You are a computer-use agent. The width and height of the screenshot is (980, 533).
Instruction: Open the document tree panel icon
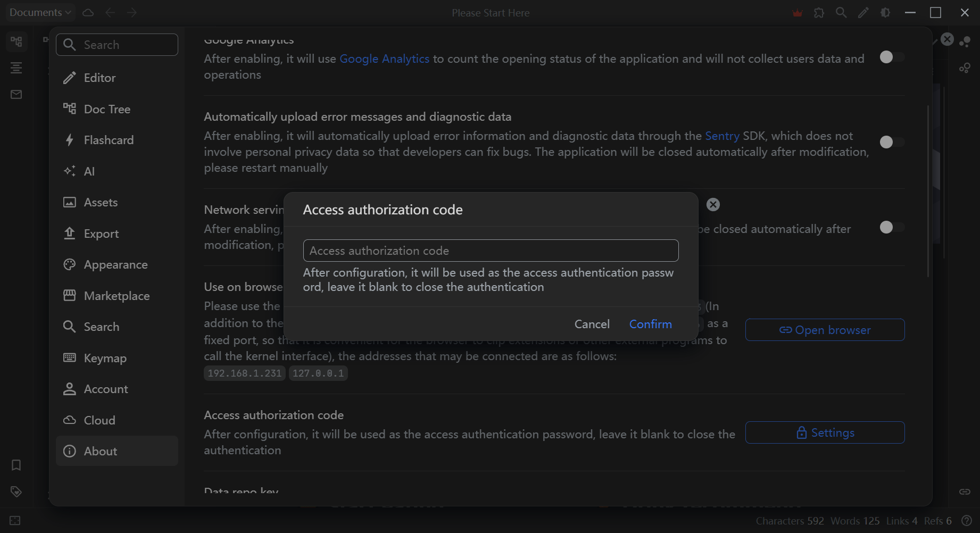[16, 41]
